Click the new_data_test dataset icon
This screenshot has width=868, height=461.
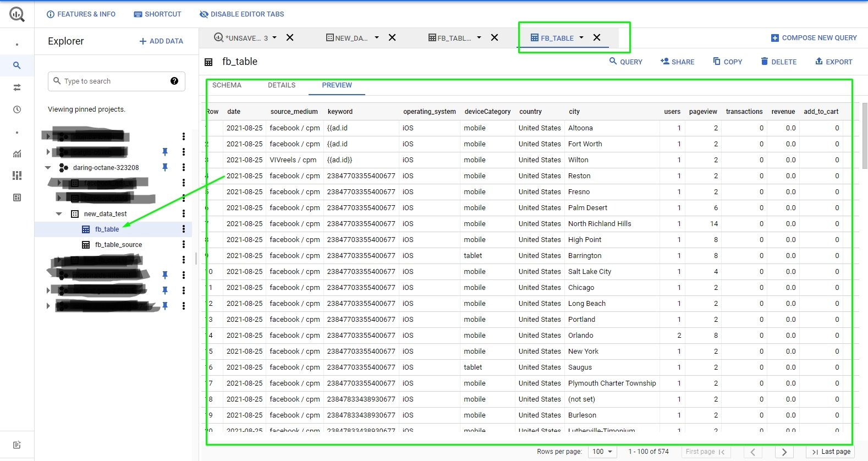(75, 213)
